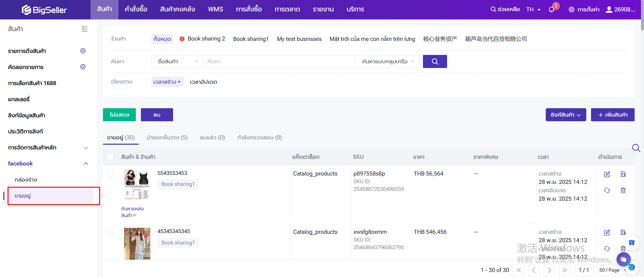
Task: Go to next page arrow in pagination
Action: 549,270
